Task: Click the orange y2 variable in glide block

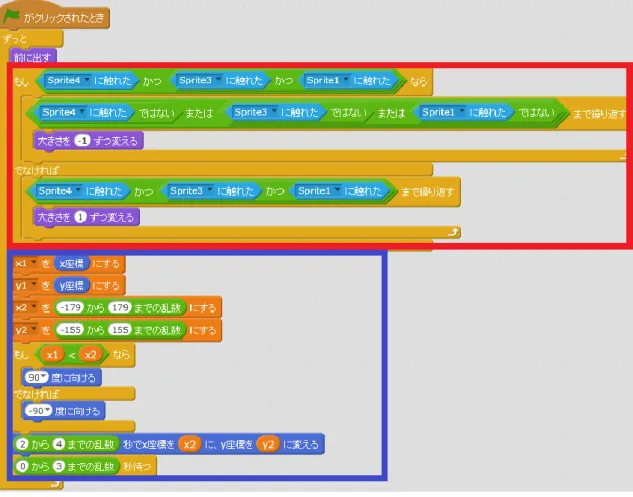Action: click(268, 445)
